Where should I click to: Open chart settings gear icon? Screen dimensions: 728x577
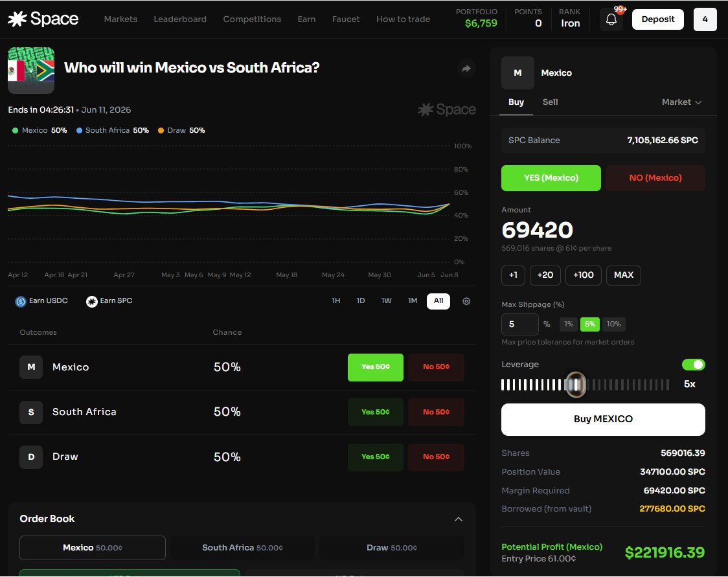(466, 301)
